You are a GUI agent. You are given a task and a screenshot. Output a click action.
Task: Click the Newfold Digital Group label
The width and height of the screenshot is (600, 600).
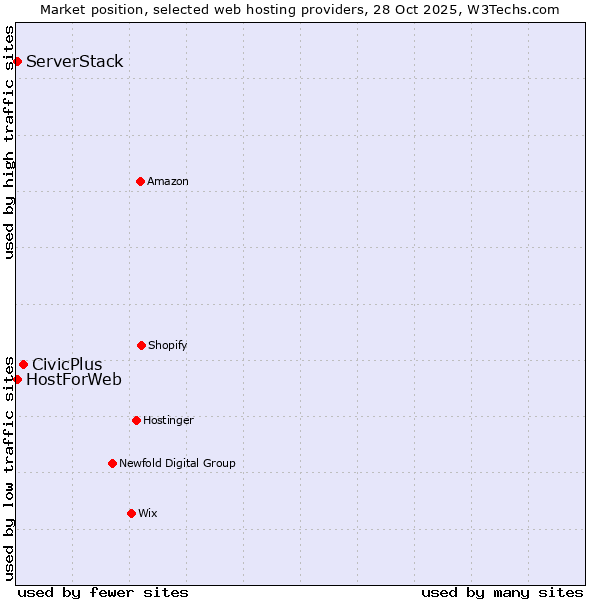[177, 463]
